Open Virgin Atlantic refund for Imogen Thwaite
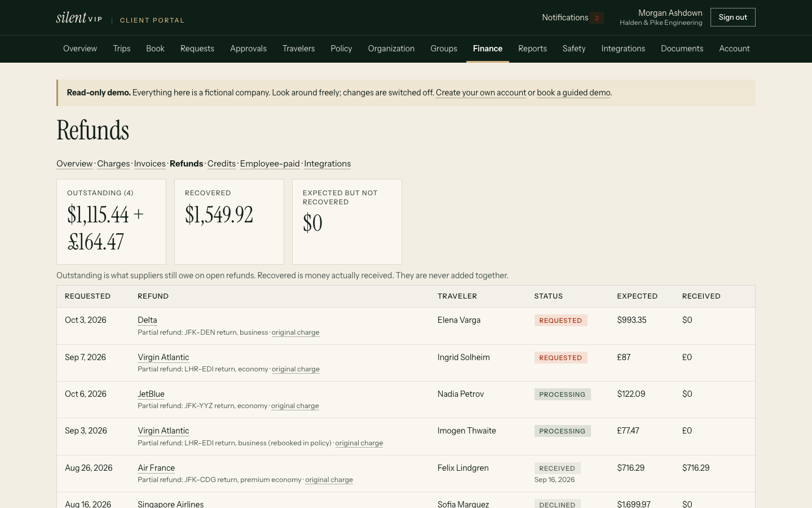Image resolution: width=812 pixels, height=508 pixels. (x=164, y=431)
